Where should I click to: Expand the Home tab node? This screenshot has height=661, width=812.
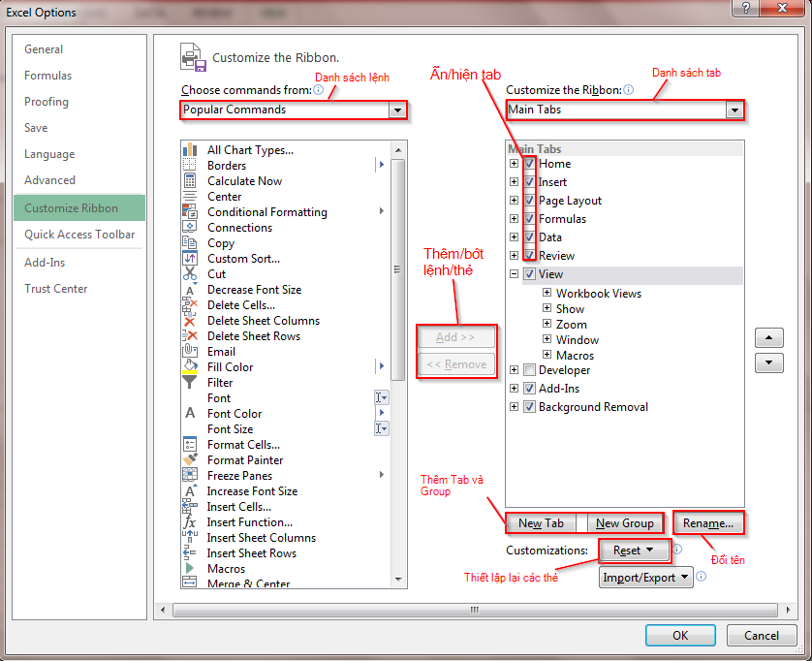[x=514, y=163]
